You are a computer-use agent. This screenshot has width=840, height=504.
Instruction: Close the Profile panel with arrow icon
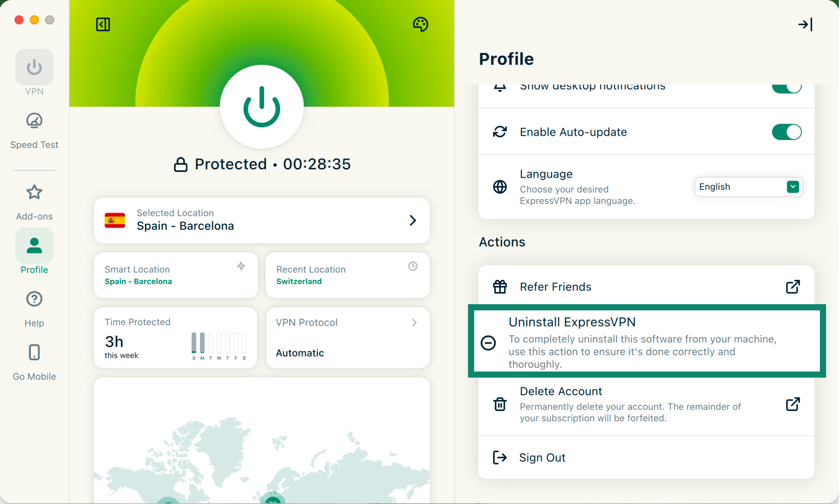point(805,25)
